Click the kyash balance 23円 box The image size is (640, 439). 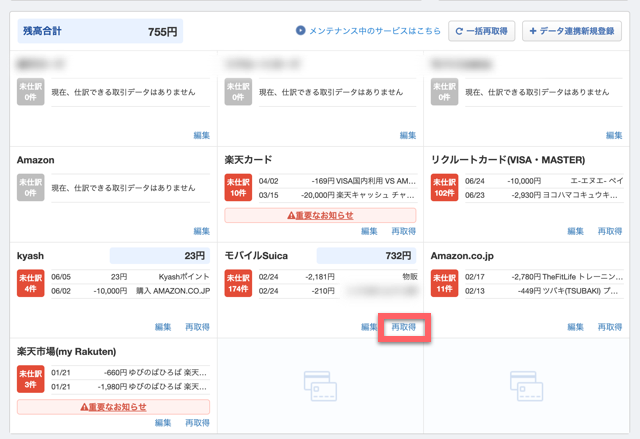click(x=160, y=256)
